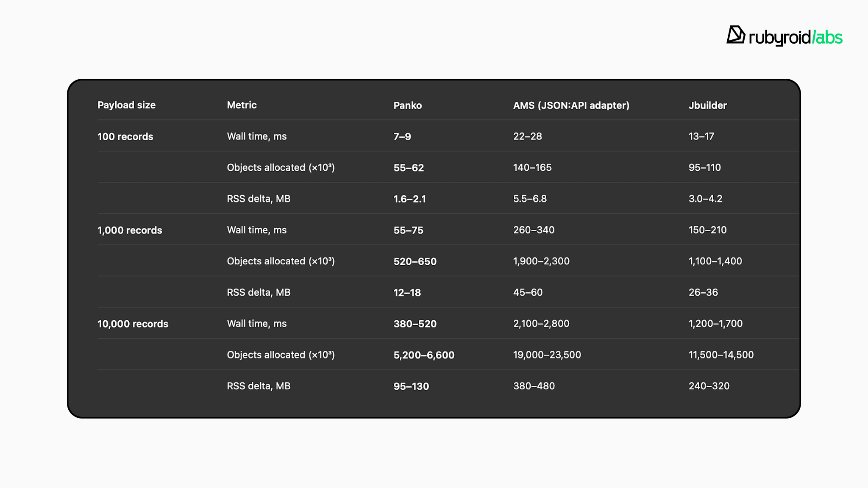Click the Jbuilder value '3.0–4.2'

705,199
